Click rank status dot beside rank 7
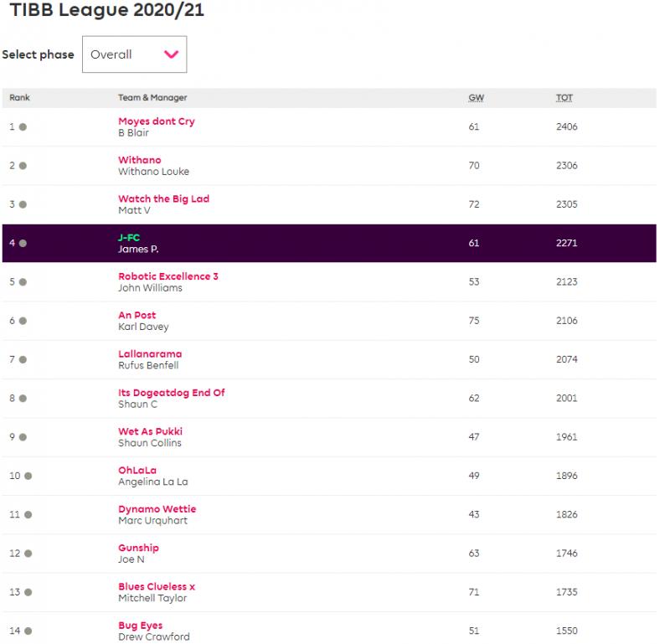 23,360
